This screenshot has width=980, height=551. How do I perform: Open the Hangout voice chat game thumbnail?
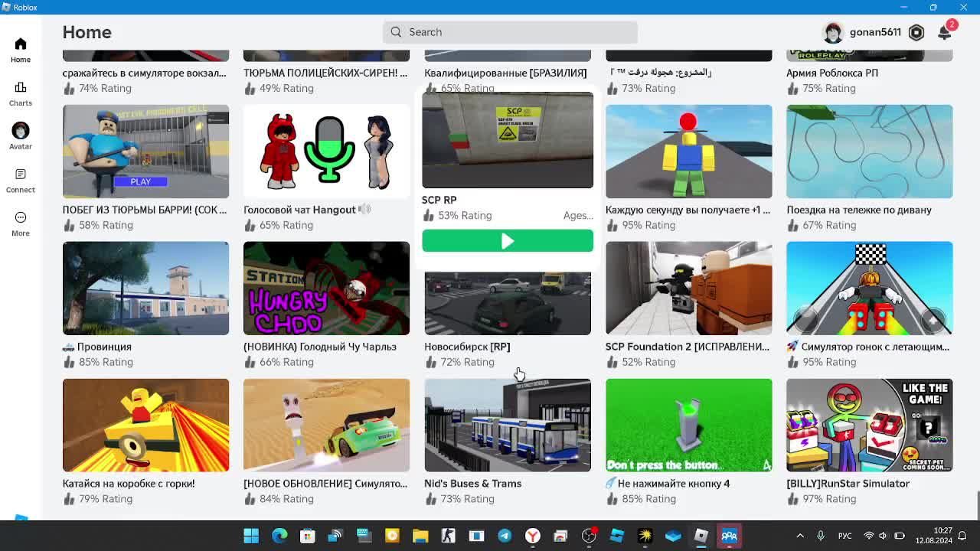tap(326, 152)
